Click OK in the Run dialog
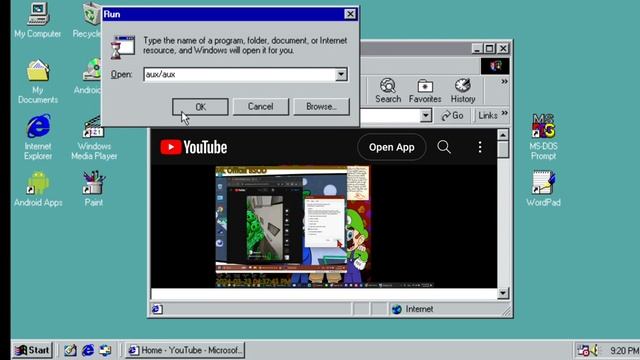 (x=200, y=107)
